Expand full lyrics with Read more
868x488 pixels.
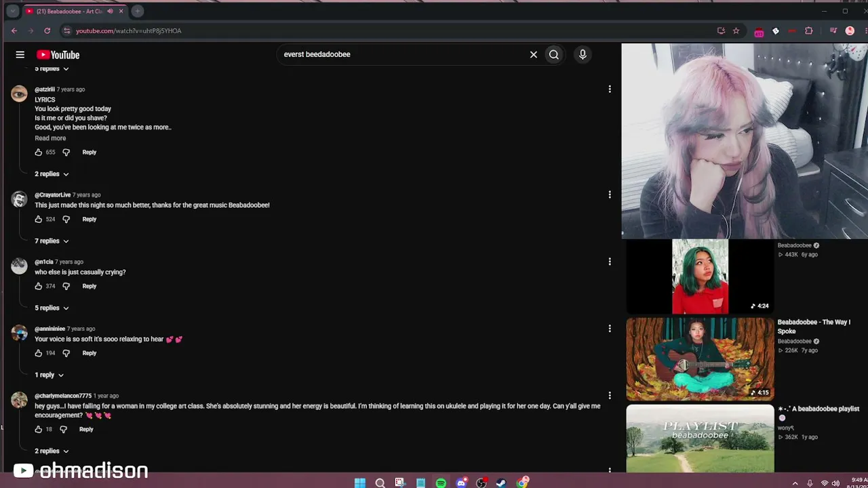(50, 138)
